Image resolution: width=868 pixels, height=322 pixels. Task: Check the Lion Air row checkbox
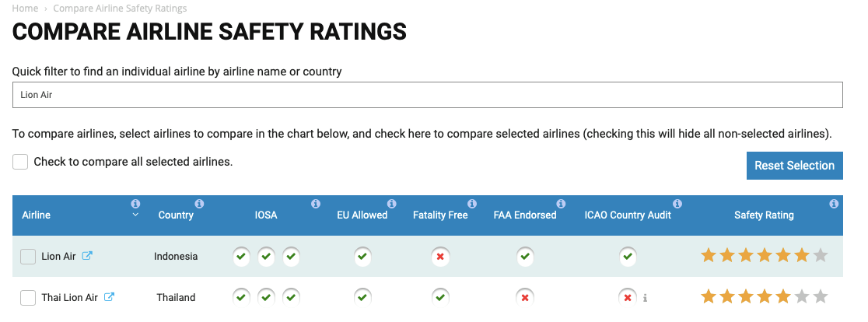[x=28, y=257]
